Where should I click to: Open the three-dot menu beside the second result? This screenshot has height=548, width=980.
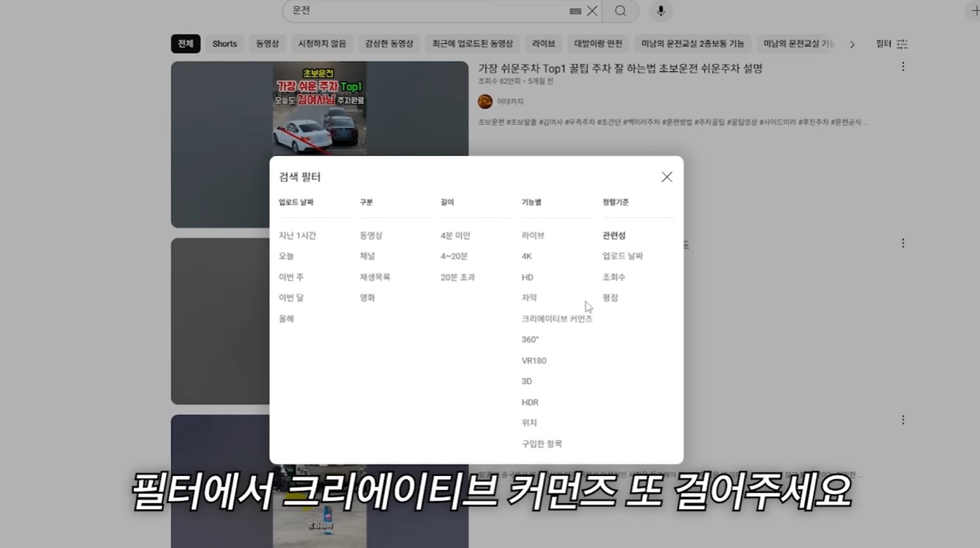(x=903, y=243)
